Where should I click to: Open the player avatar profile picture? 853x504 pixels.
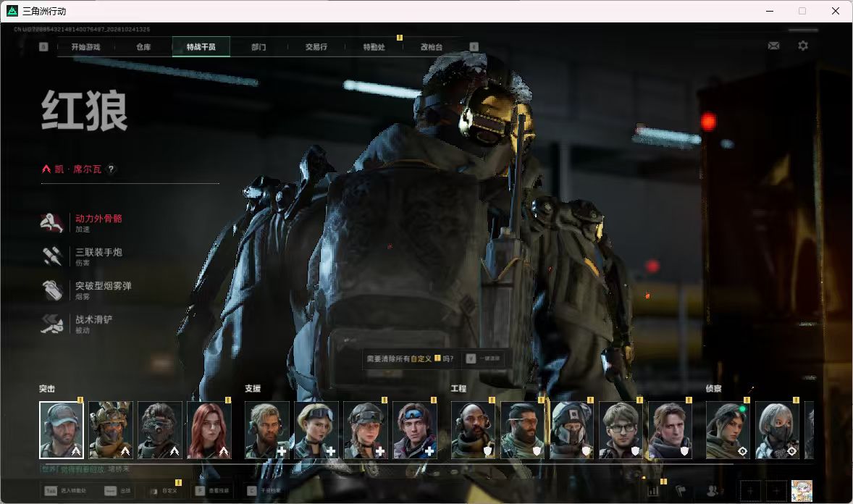coord(802,491)
